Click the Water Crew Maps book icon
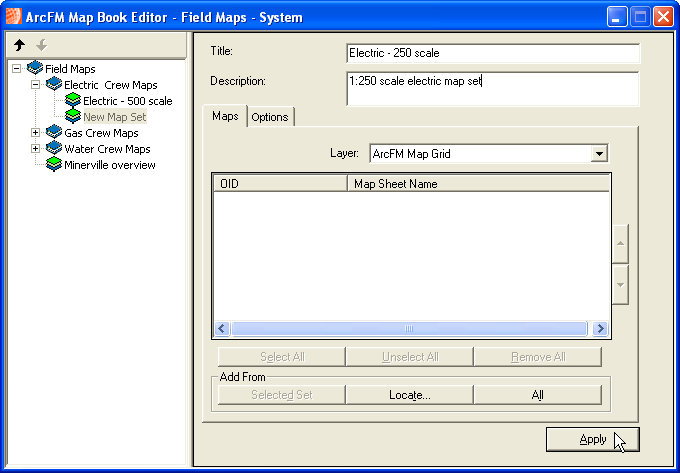This screenshot has height=473, width=680. (x=54, y=148)
